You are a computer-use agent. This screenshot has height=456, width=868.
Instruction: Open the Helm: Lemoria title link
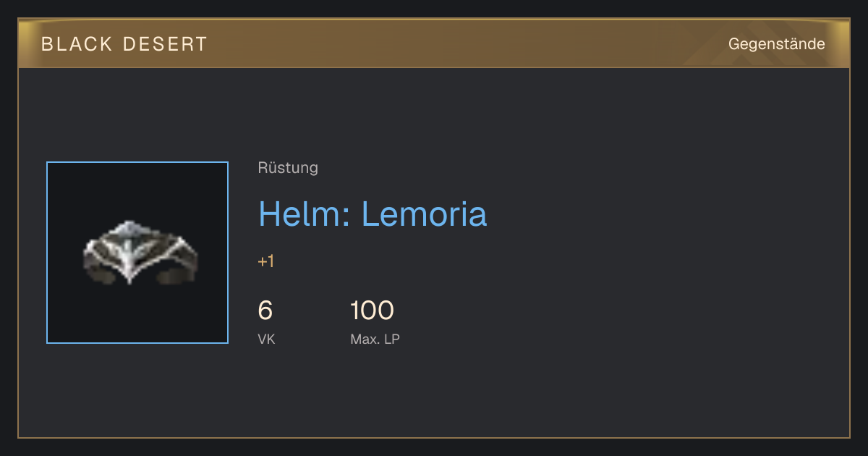tap(373, 214)
